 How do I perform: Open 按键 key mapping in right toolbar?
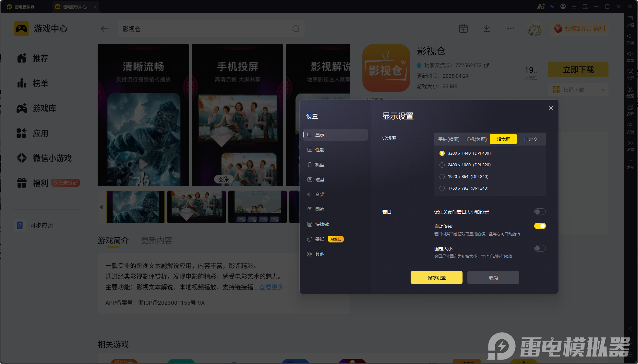coord(630,21)
